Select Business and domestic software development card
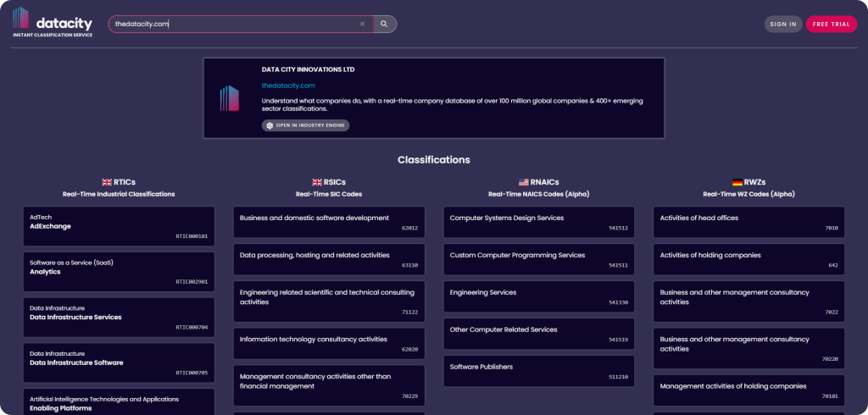Viewport: 868px width, 415px height. 329,222
